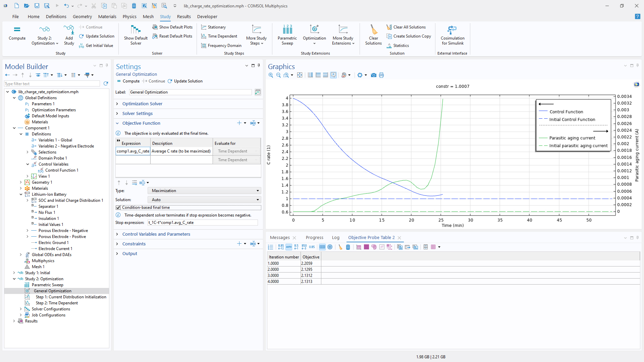Screen dimensions: 644x362
Task: Delete the table with the trash icon
Action: point(348,247)
